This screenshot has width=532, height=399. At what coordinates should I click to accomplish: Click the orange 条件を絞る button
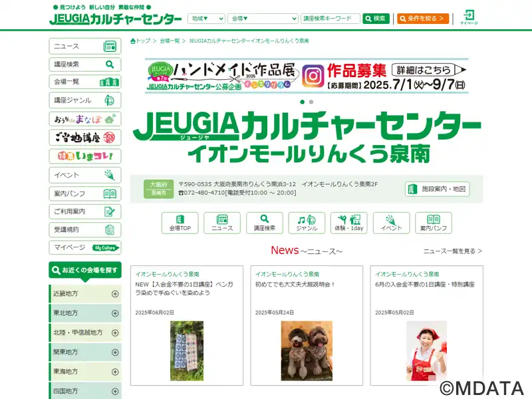pos(423,19)
